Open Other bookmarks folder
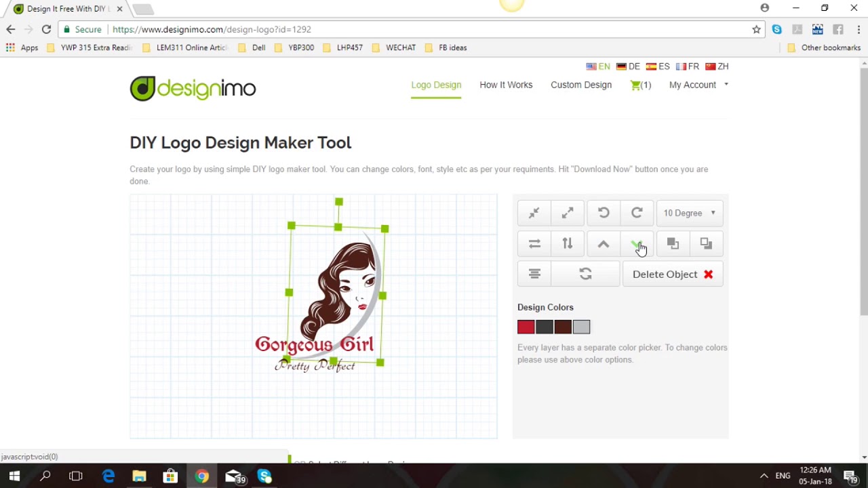 (x=823, y=47)
